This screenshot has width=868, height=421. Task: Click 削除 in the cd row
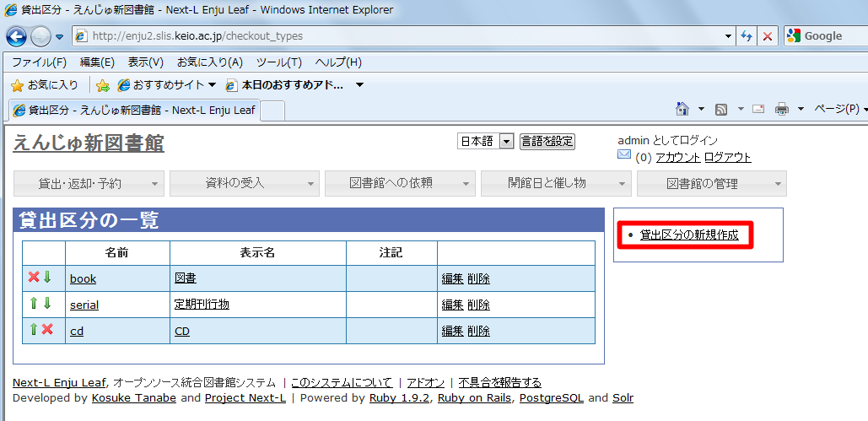(x=478, y=332)
